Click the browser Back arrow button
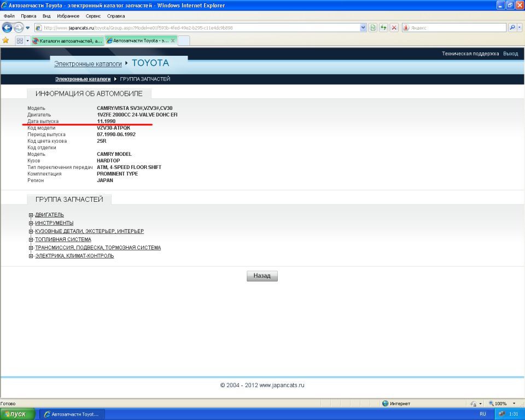Screen dimensions: 525x420 (7, 28)
